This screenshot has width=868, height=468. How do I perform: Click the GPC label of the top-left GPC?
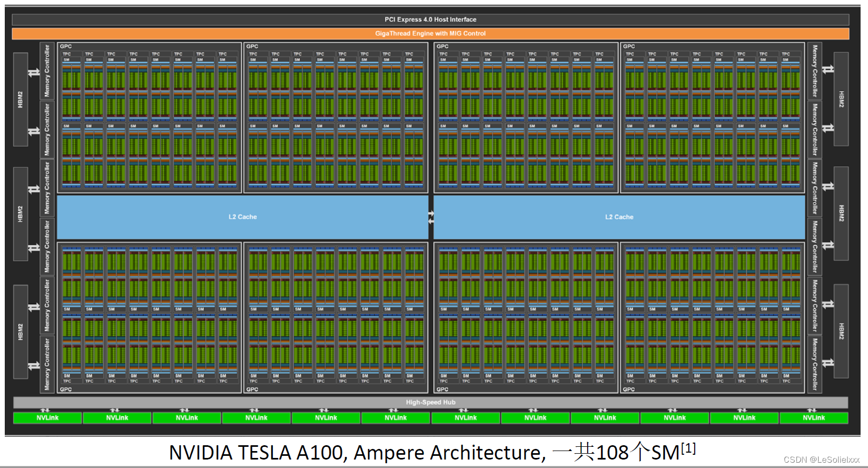click(66, 47)
